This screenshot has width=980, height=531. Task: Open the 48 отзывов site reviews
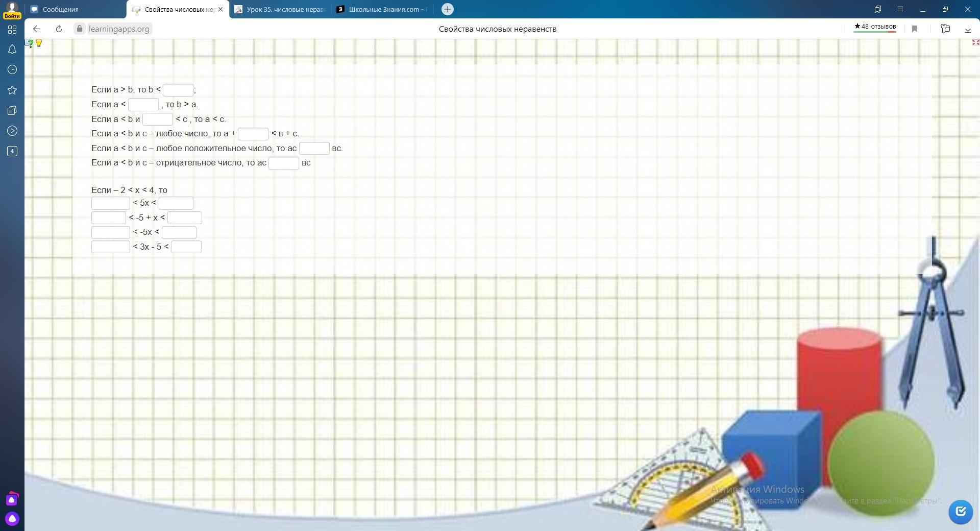click(x=875, y=27)
